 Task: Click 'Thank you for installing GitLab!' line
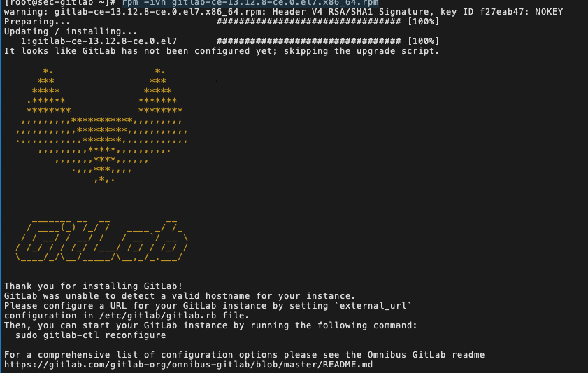(94, 286)
